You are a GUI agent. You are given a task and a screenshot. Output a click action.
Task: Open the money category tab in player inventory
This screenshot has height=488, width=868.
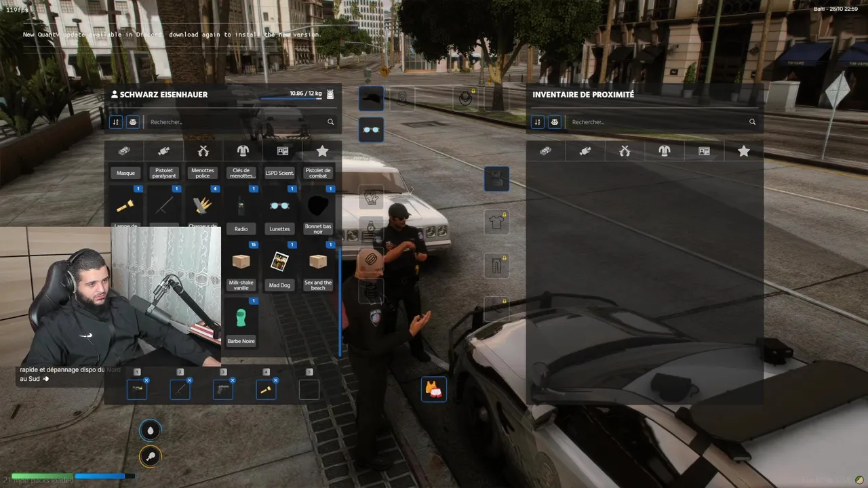[x=124, y=150]
